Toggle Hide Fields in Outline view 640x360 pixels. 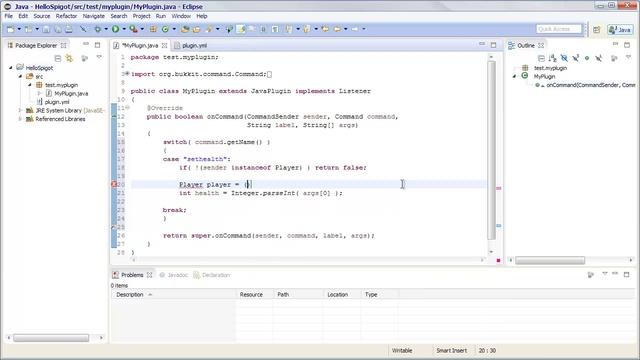[564, 58]
